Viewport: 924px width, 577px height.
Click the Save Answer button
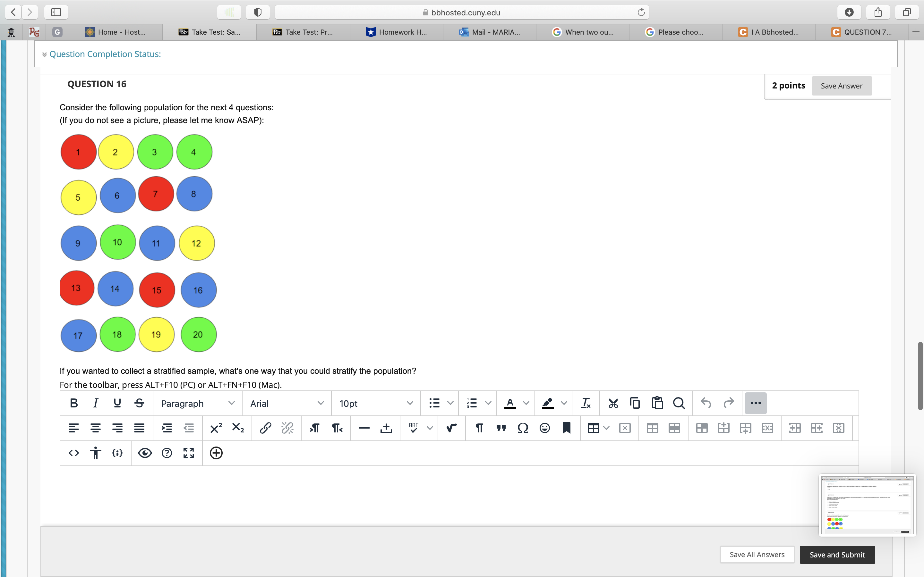pyautogui.click(x=841, y=85)
